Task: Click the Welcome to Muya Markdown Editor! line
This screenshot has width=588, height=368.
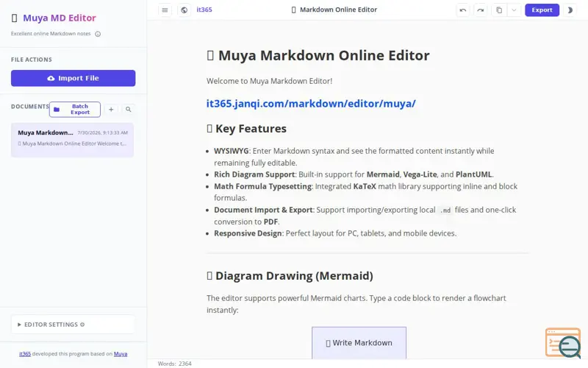Action: (x=269, y=81)
